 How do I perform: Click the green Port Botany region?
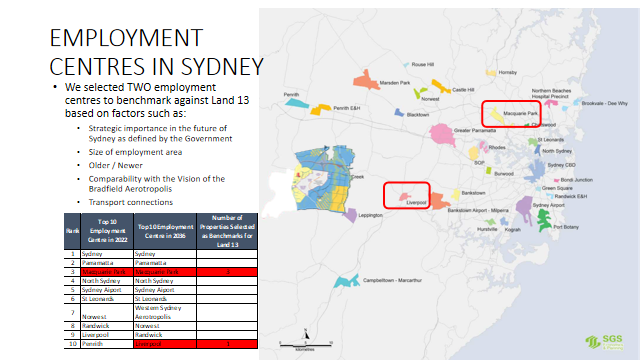point(544,221)
